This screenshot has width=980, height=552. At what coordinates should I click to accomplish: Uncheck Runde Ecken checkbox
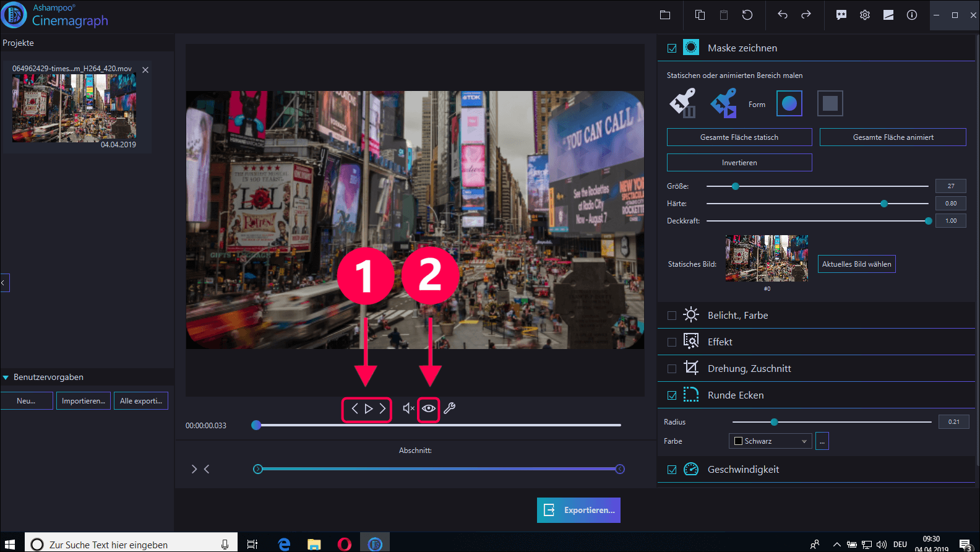(x=672, y=395)
